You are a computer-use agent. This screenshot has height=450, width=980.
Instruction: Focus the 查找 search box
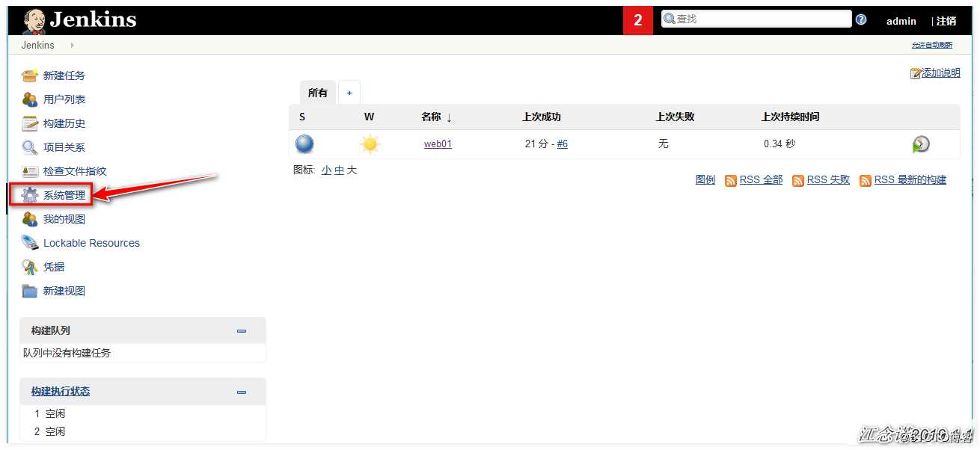(756, 19)
